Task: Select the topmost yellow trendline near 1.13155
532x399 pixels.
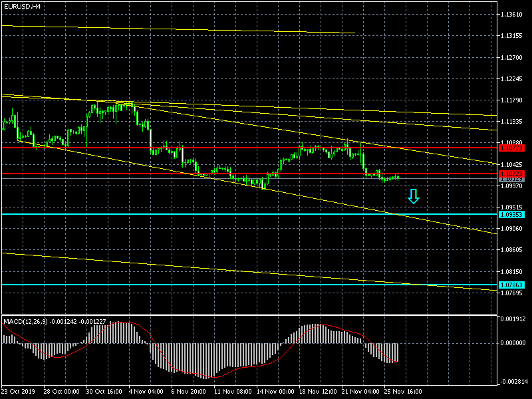Action: click(178, 29)
